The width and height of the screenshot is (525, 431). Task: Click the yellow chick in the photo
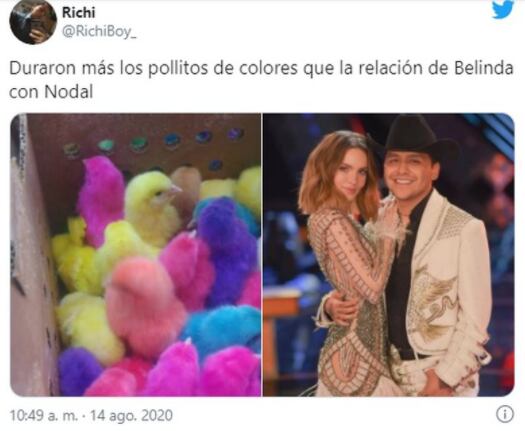(152, 204)
